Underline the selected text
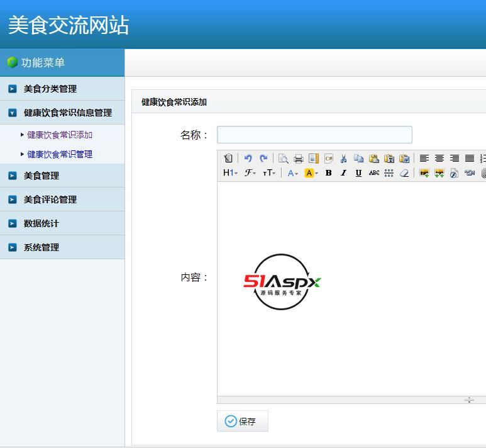The image size is (486, 448). tap(358, 173)
